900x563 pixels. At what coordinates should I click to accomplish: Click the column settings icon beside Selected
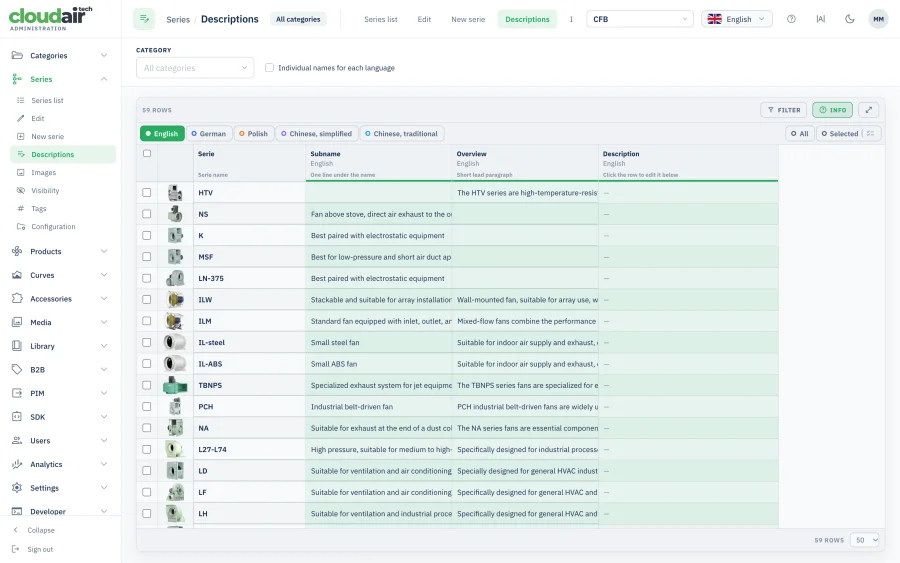point(870,133)
